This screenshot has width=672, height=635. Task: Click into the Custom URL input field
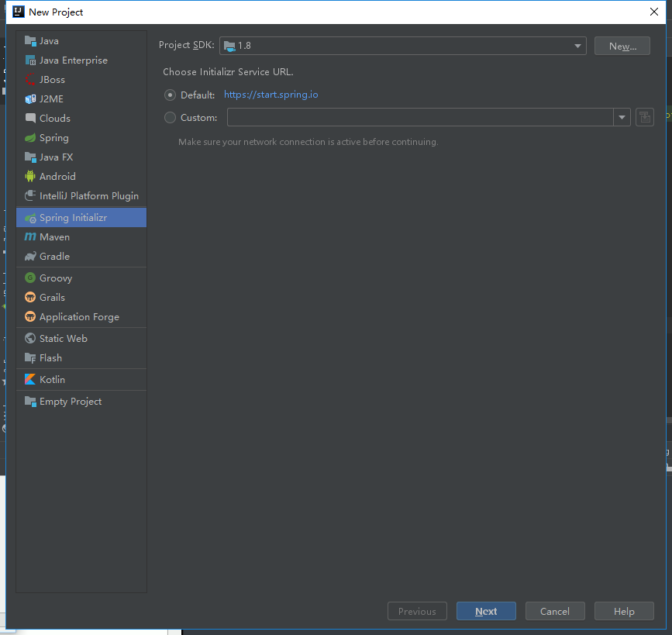pos(420,118)
